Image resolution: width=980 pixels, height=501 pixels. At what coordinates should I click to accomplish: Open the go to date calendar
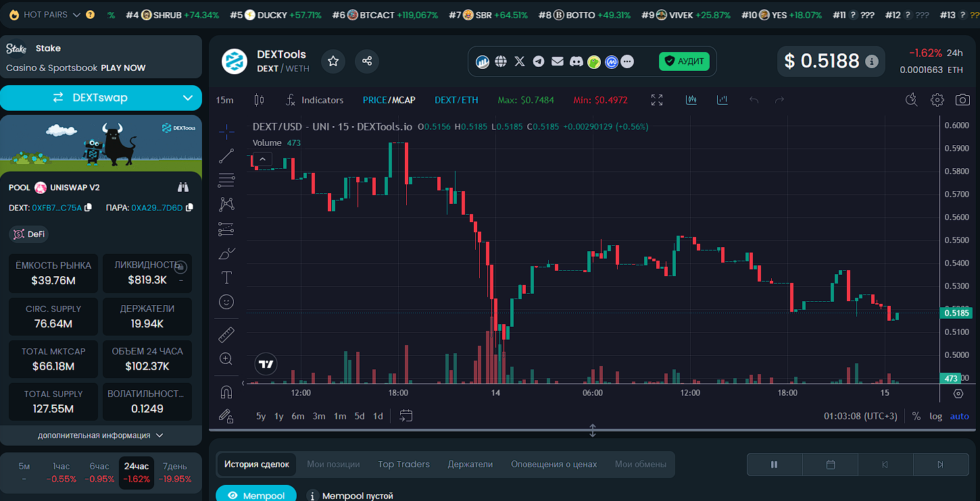(x=406, y=416)
